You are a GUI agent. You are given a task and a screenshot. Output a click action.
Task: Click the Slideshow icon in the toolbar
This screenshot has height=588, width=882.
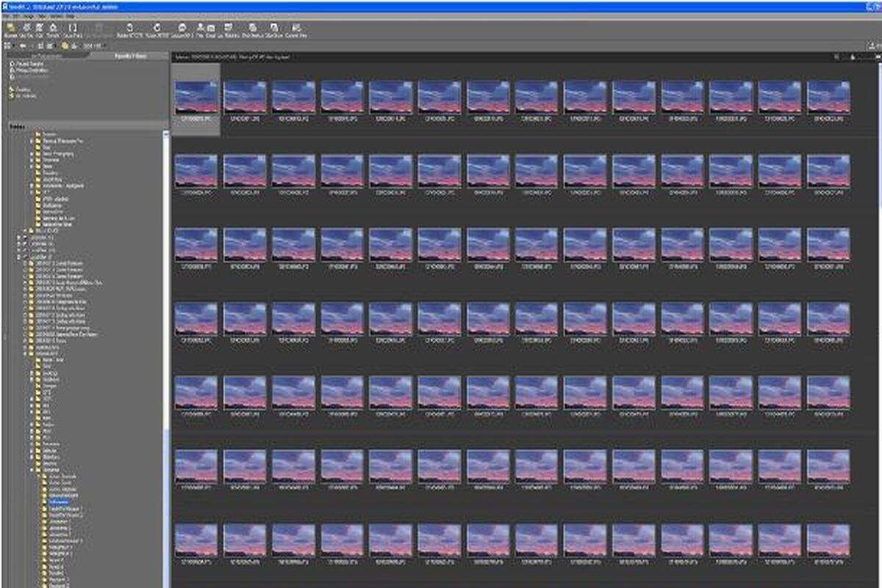tap(275, 29)
